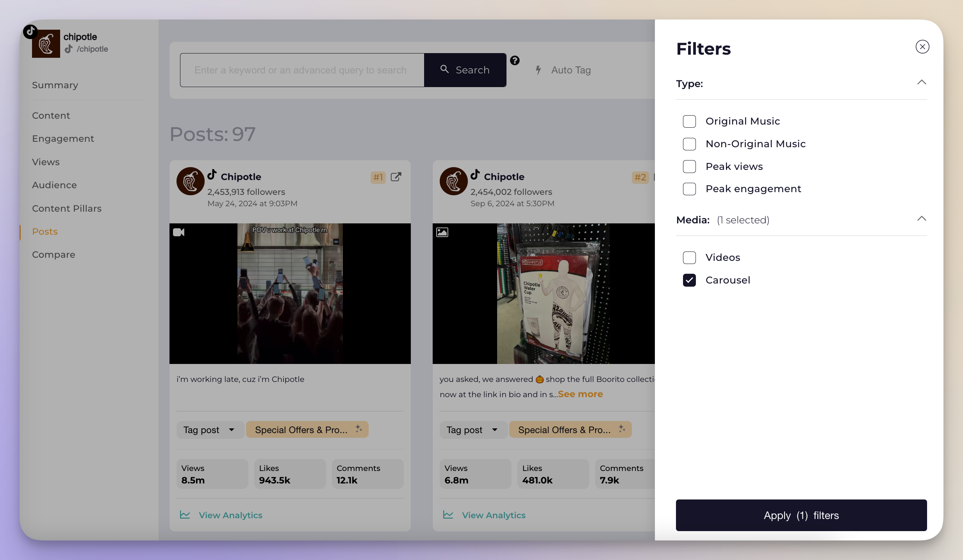
Task: Click the TikTok icon next to /chipotle handle
Action: (x=69, y=49)
